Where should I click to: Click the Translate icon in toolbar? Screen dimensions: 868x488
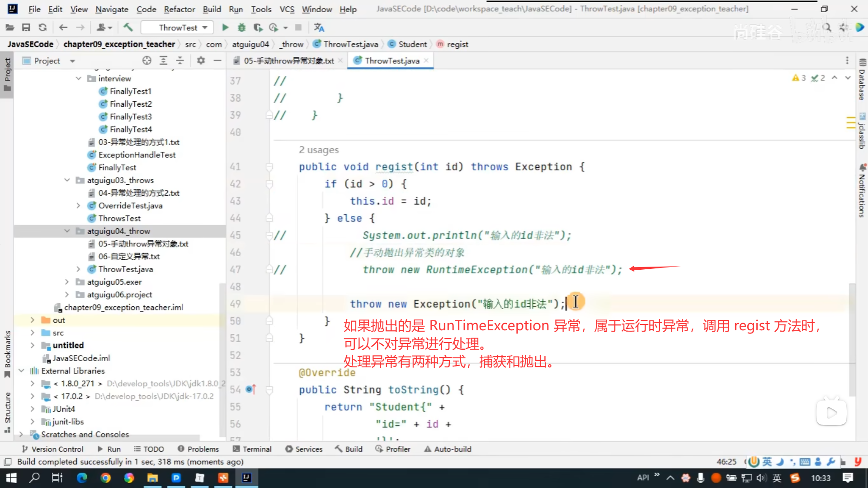pos(319,28)
